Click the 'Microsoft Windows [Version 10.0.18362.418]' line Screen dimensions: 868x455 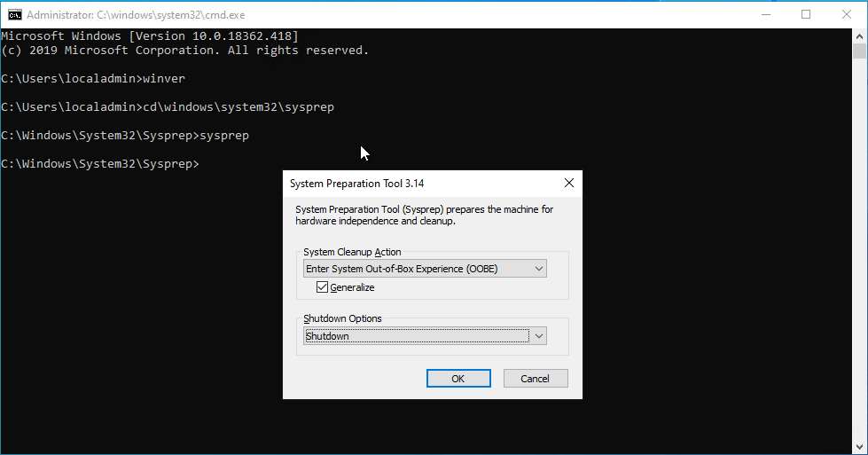click(x=150, y=36)
